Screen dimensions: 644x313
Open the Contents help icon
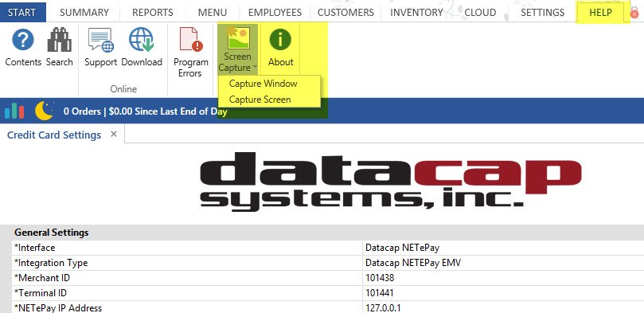click(23, 40)
